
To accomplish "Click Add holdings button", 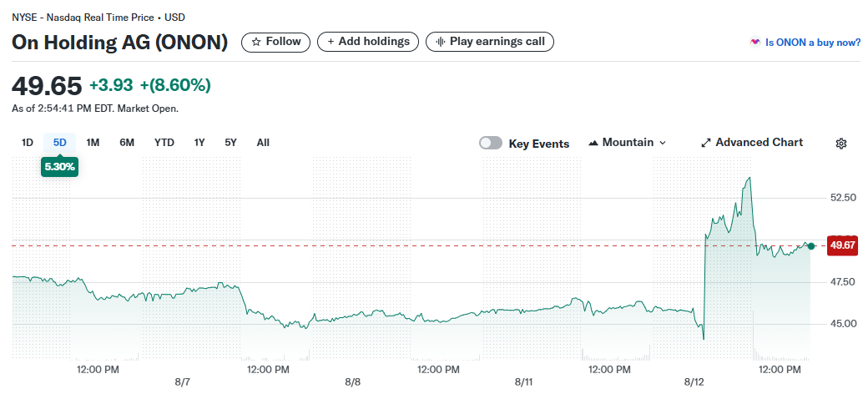I will point(368,42).
